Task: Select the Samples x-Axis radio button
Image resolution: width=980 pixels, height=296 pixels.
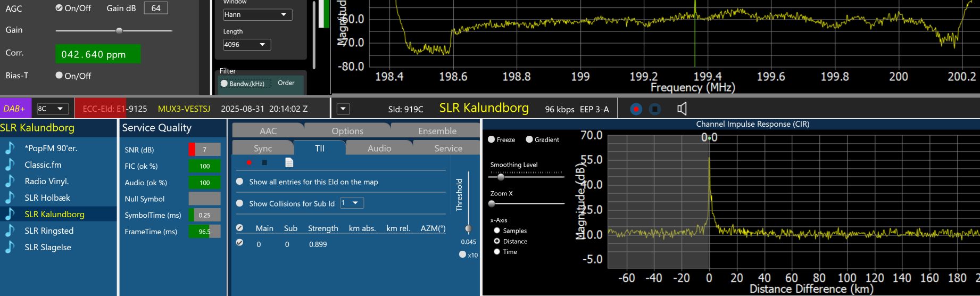Action: [x=497, y=231]
